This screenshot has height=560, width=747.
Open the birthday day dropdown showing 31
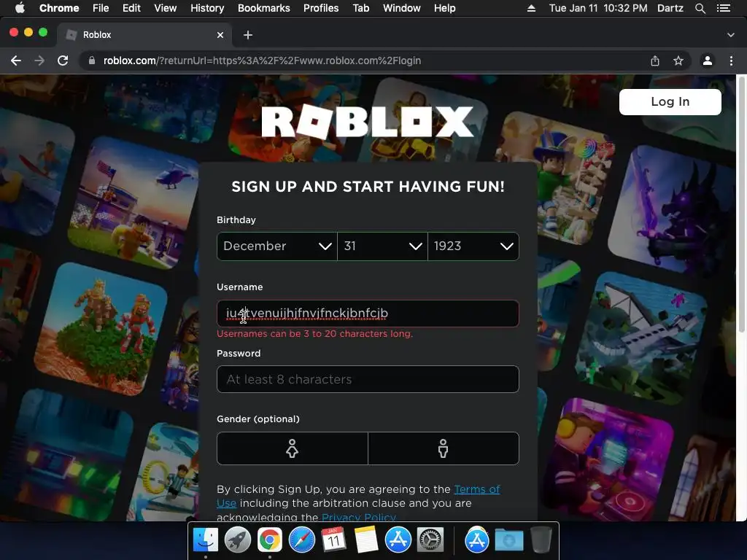tap(382, 246)
